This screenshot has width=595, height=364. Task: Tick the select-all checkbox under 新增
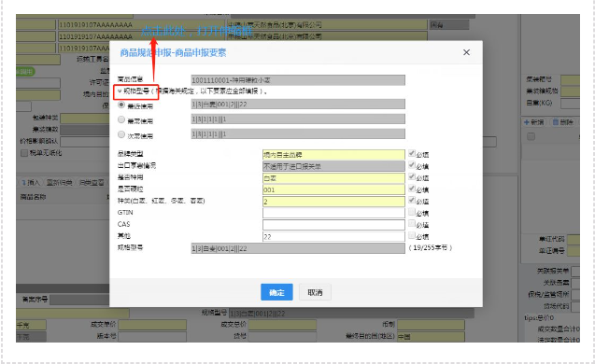(531, 136)
